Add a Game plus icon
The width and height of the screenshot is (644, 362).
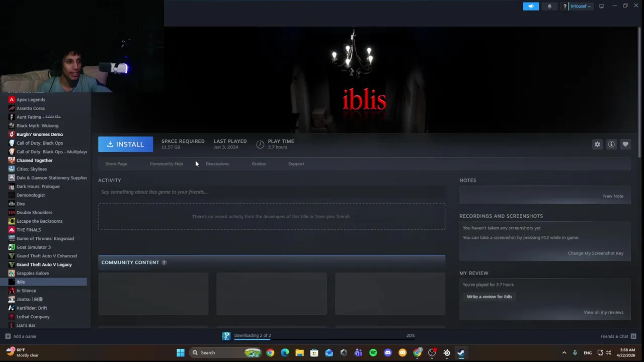coord(8,336)
